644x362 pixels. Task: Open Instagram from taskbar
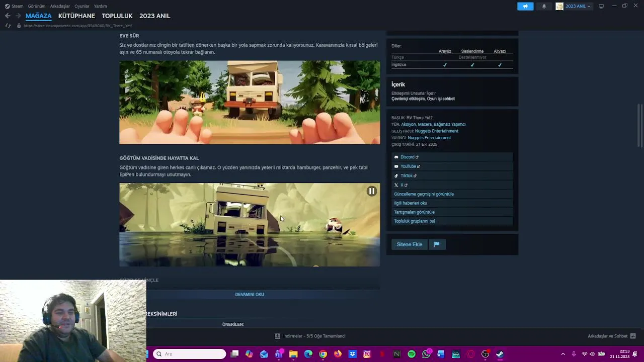[x=367, y=354]
